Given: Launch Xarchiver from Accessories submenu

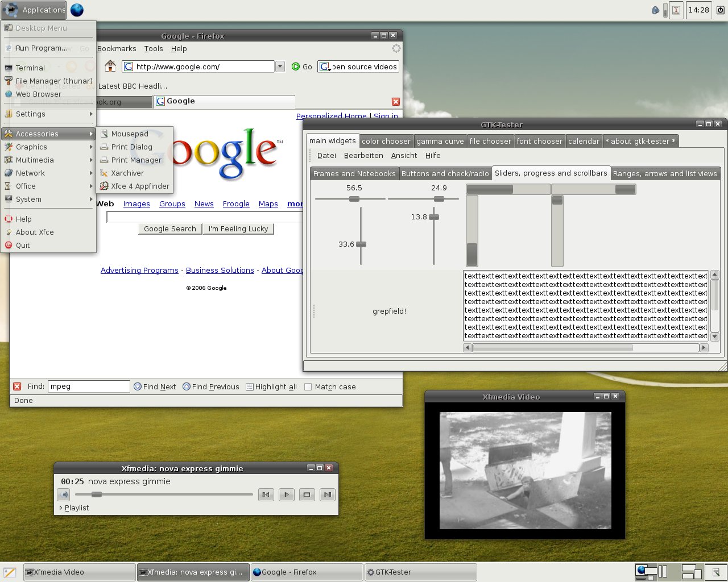Looking at the screenshot, I should click(x=134, y=173).
